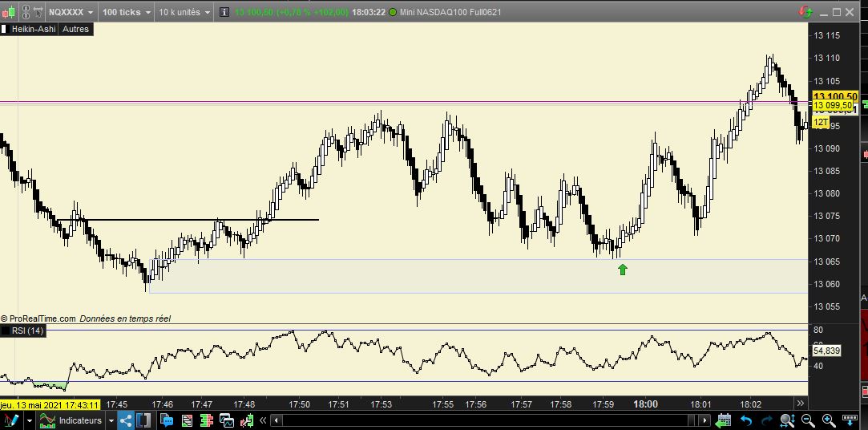Click the zoom out magnifier

click(x=808, y=420)
